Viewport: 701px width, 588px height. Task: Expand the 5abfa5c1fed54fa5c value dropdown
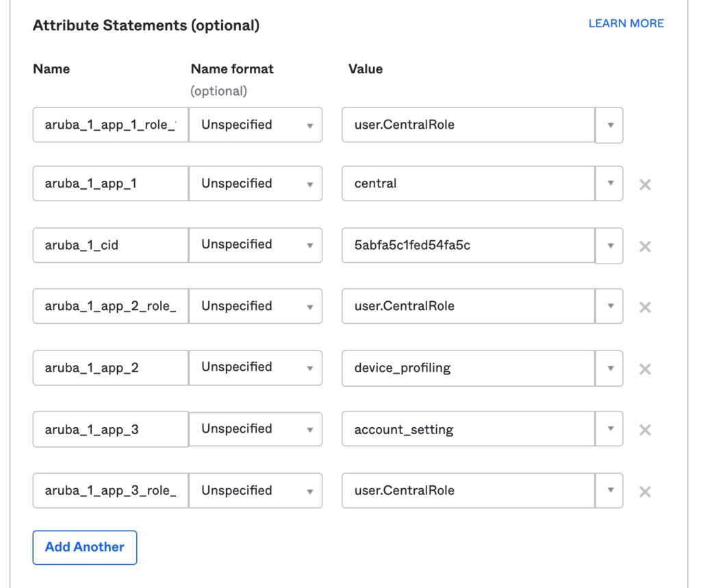pyautogui.click(x=609, y=246)
